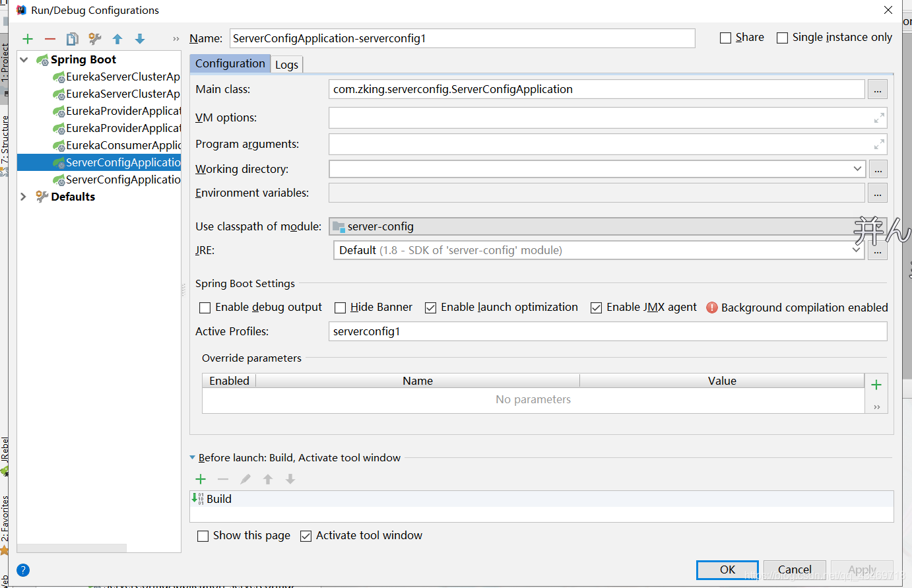The height and width of the screenshot is (588, 912).
Task: Check the Hide Banner option
Action: 341,308
